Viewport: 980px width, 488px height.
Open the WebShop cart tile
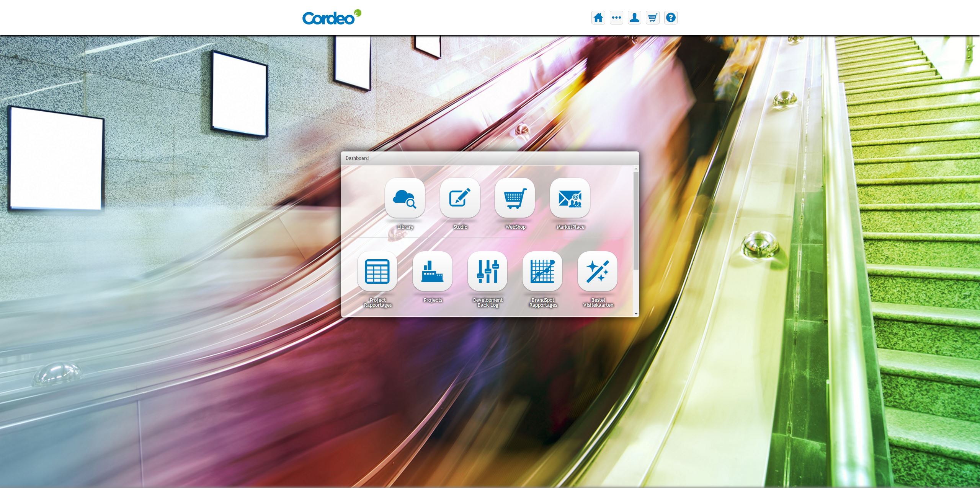pyautogui.click(x=515, y=198)
